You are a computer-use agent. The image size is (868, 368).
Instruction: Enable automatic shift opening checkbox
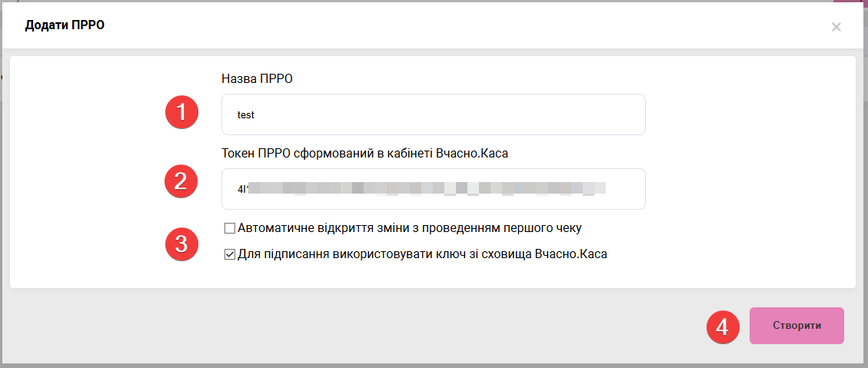point(229,228)
